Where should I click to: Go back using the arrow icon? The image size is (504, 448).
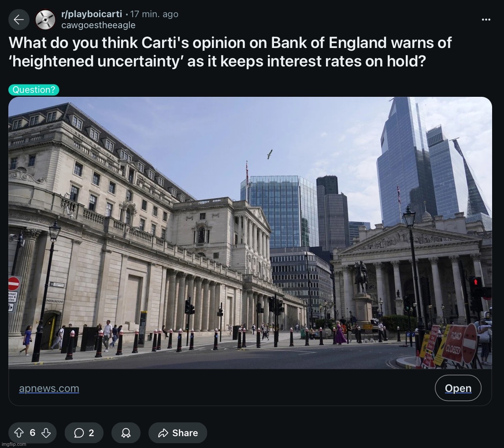tap(19, 20)
